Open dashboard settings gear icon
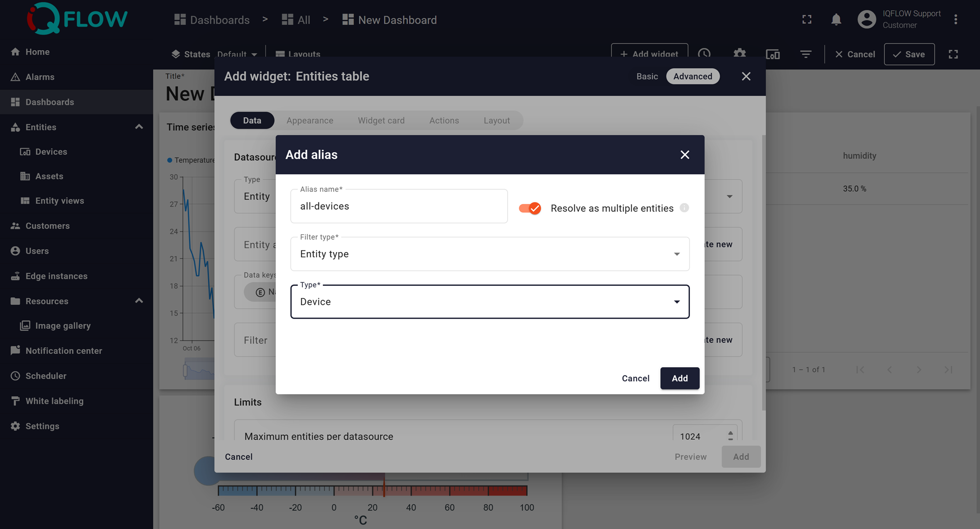The width and height of the screenshot is (980, 529). [739, 54]
